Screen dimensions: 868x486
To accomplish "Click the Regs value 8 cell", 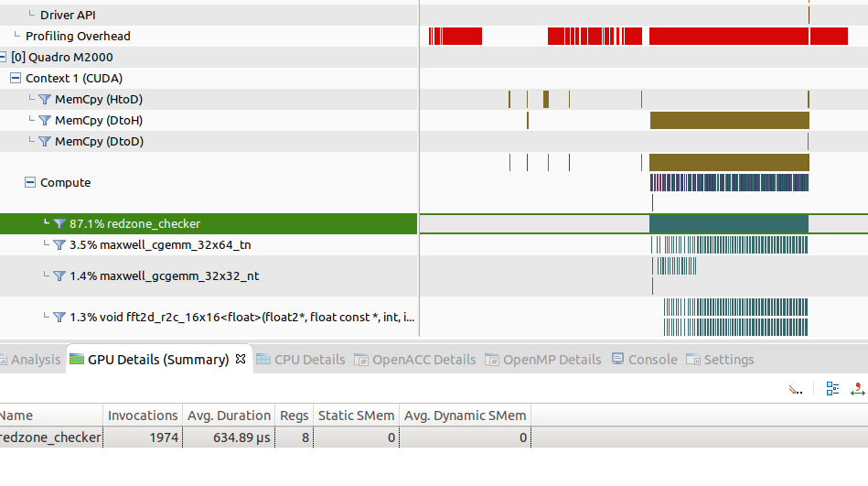I will click(x=294, y=437).
